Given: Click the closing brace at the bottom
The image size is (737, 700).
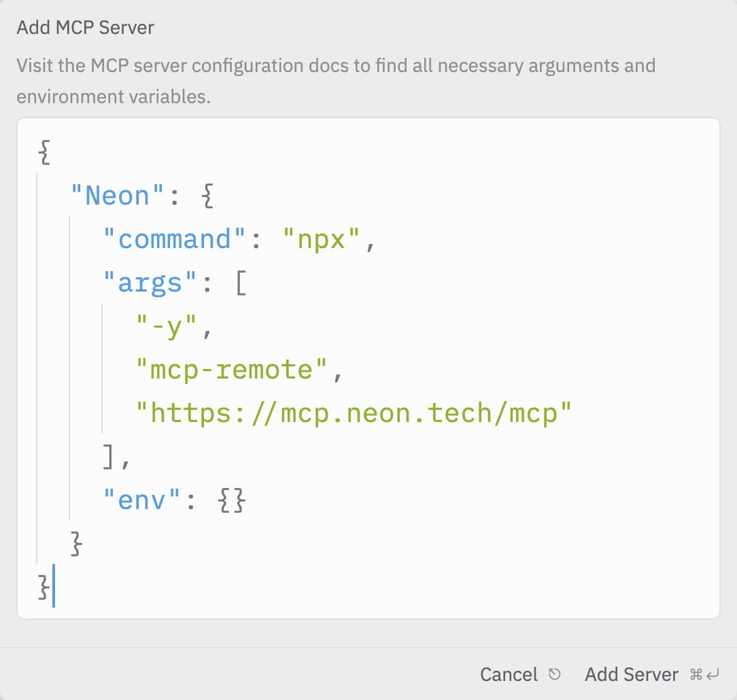Looking at the screenshot, I should (43, 587).
